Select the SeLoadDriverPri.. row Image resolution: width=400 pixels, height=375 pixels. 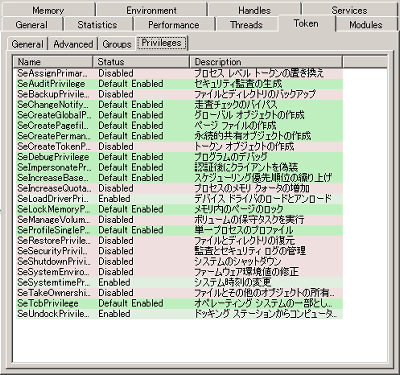(x=179, y=199)
